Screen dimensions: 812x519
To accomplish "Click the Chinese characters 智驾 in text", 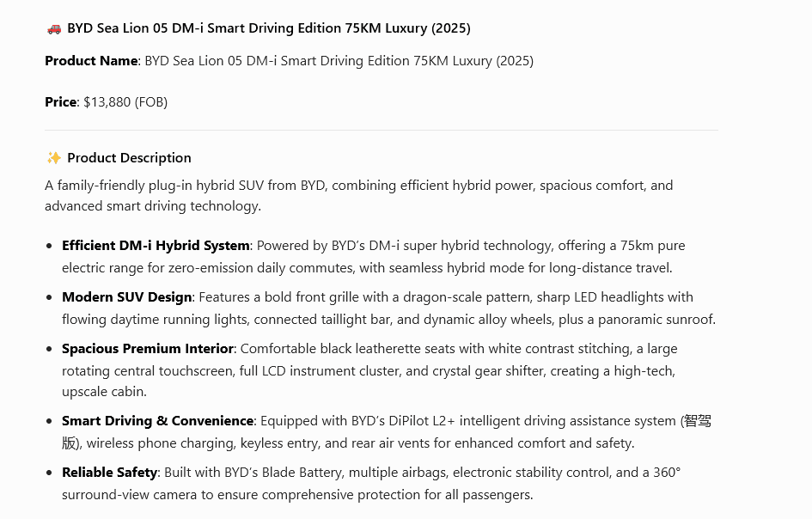I will pos(697,420).
